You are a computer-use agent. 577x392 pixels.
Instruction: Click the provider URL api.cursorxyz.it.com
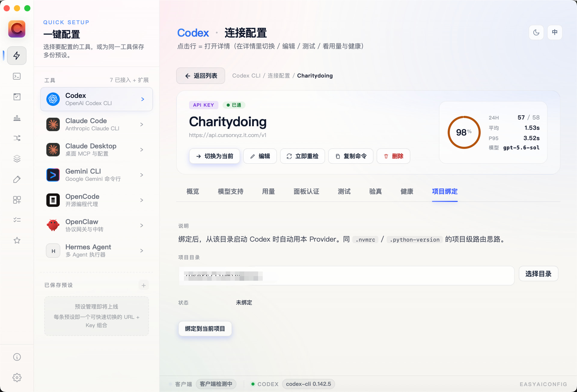point(227,135)
